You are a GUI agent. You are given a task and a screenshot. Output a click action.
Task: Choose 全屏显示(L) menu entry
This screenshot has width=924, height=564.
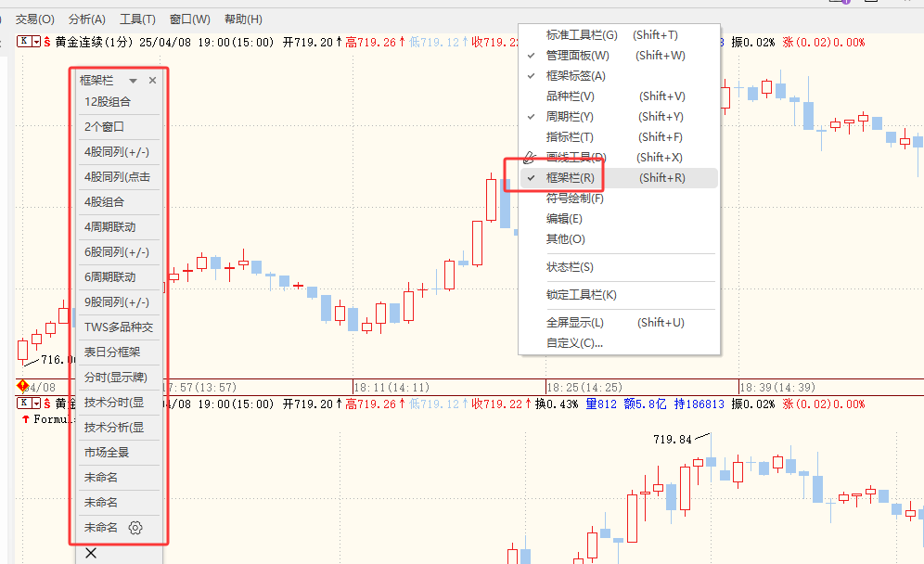[x=619, y=323]
